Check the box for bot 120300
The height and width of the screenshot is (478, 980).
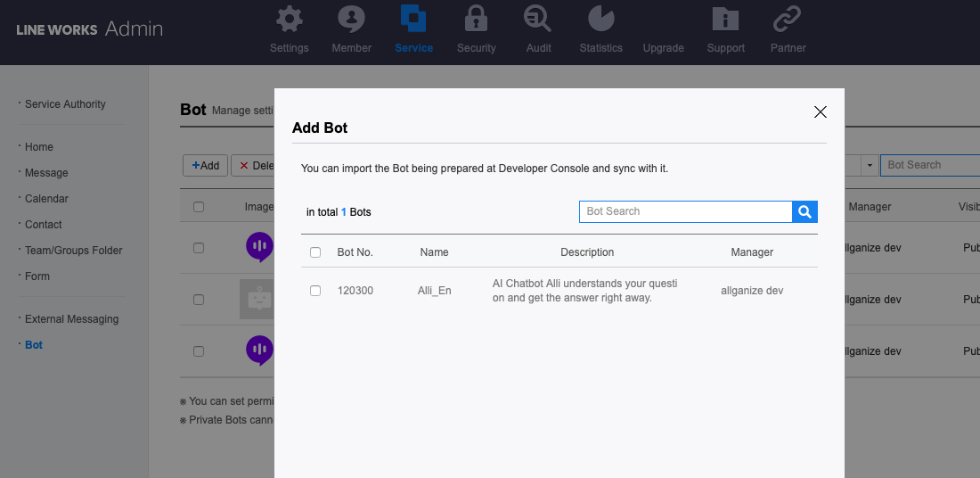pyautogui.click(x=315, y=291)
